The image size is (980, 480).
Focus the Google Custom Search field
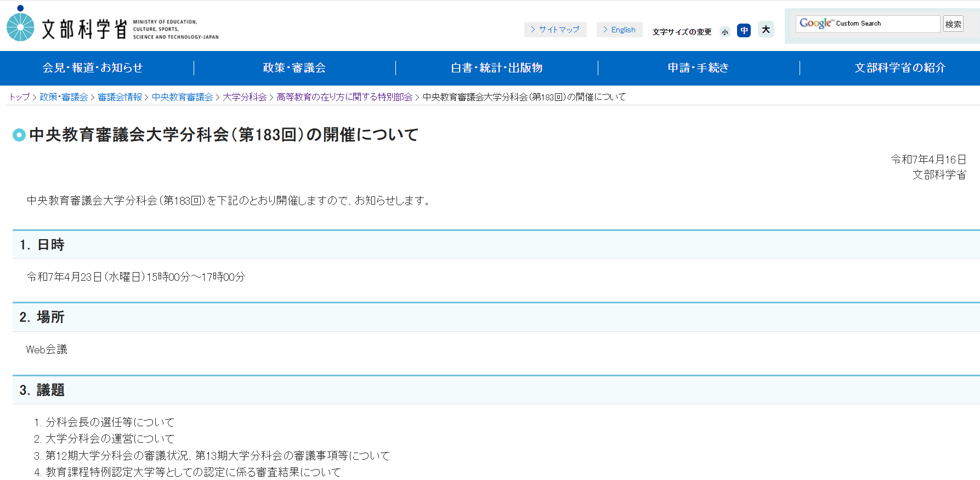coord(868,24)
